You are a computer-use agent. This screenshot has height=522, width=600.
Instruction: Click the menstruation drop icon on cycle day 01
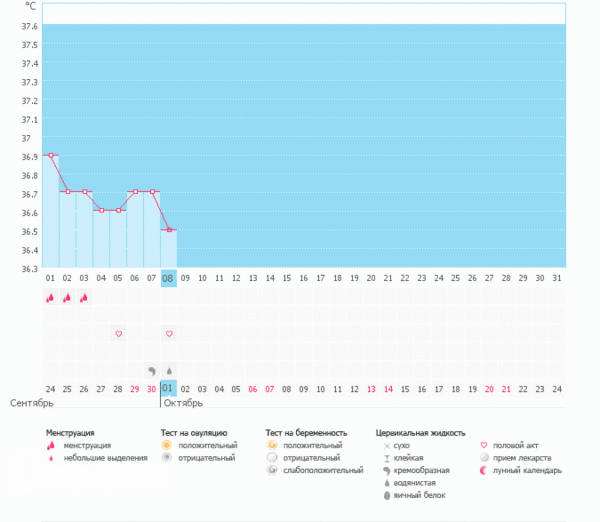click(50, 297)
